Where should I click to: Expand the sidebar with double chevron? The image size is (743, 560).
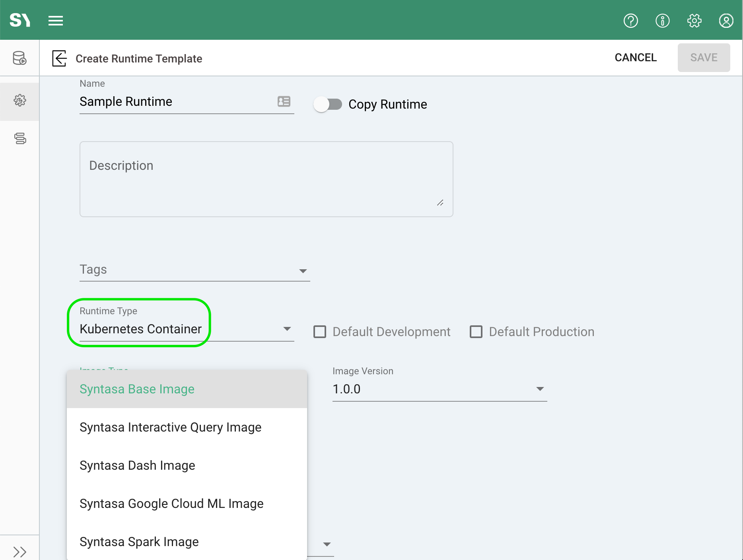coord(19,552)
